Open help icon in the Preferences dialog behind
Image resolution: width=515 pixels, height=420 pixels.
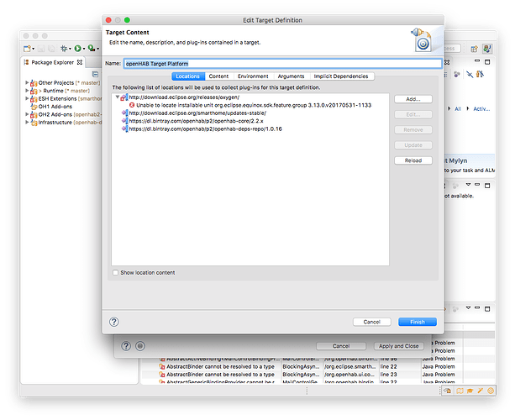pyautogui.click(x=126, y=346)
